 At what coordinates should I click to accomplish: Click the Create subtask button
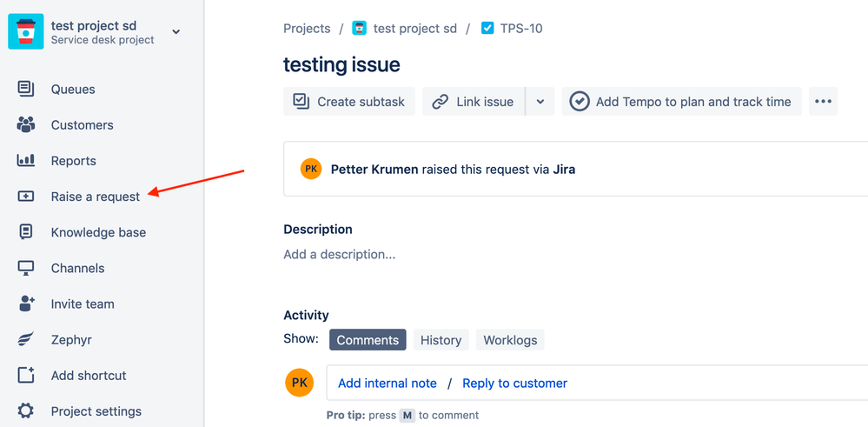[349, 102]
